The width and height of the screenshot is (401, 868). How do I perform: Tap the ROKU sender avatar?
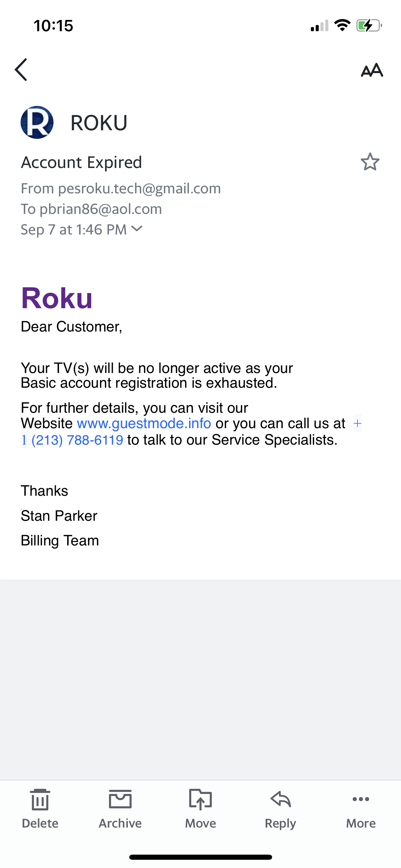point(37,122)
